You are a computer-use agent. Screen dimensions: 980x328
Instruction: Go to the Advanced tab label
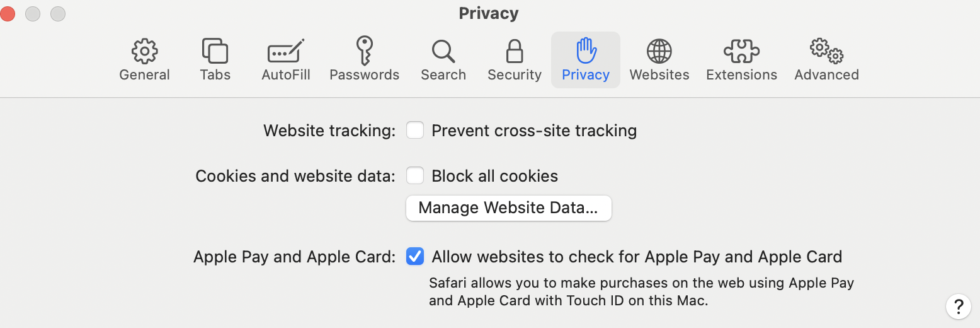[826, 75]
